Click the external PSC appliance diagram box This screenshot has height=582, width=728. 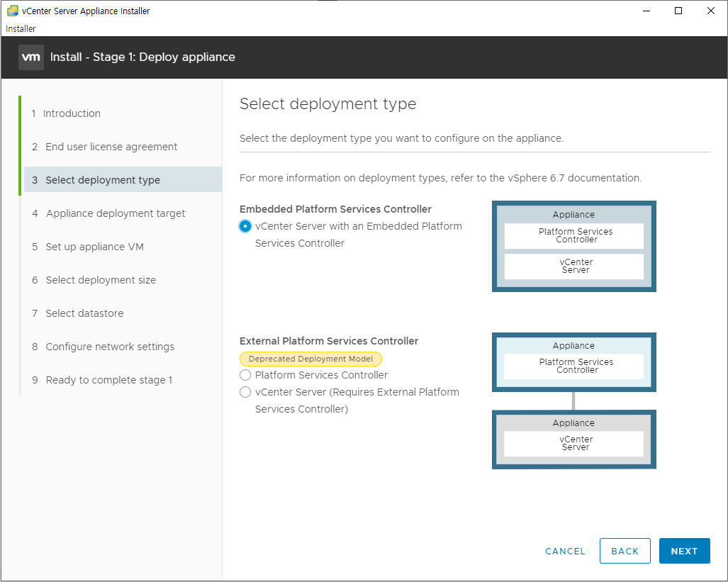click(x=574, y=362)
